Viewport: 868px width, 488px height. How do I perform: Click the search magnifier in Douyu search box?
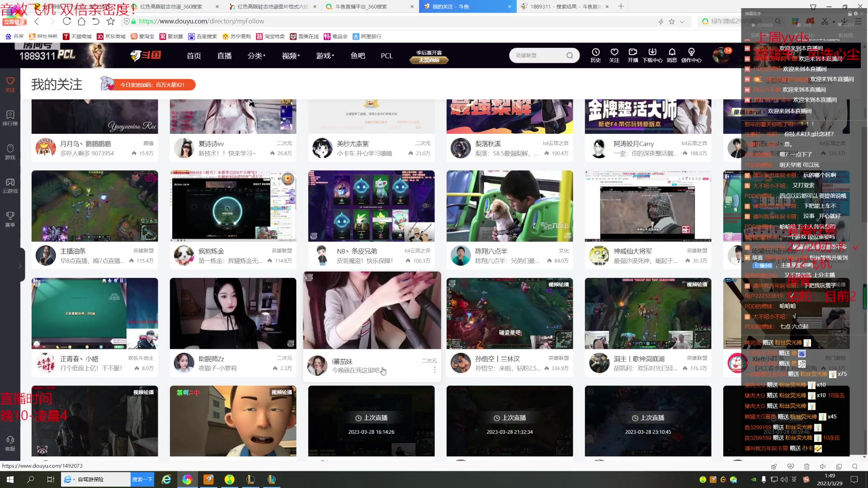click(x=570, y=55)
